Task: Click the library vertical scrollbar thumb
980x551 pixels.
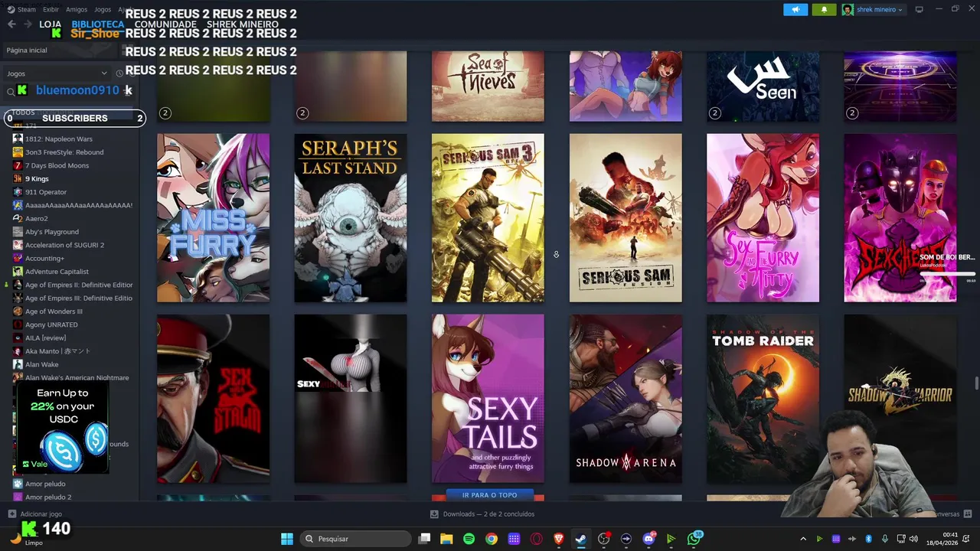Action: [975, 383]
